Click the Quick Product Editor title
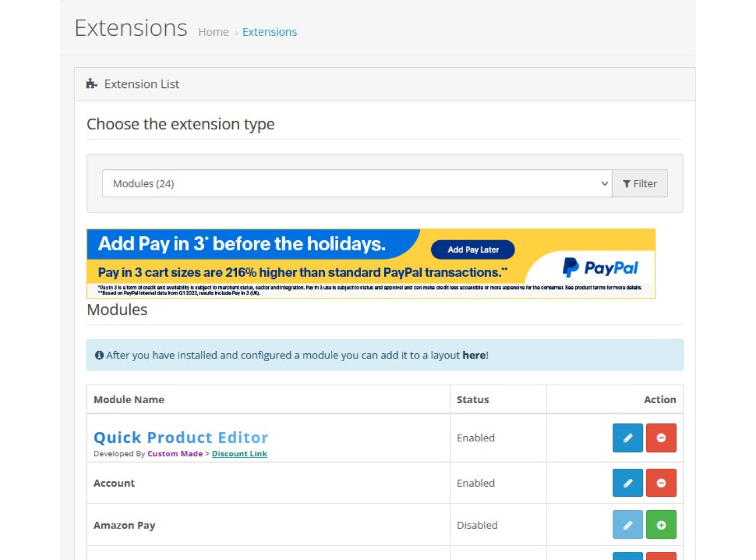 [x=181, y=437]
